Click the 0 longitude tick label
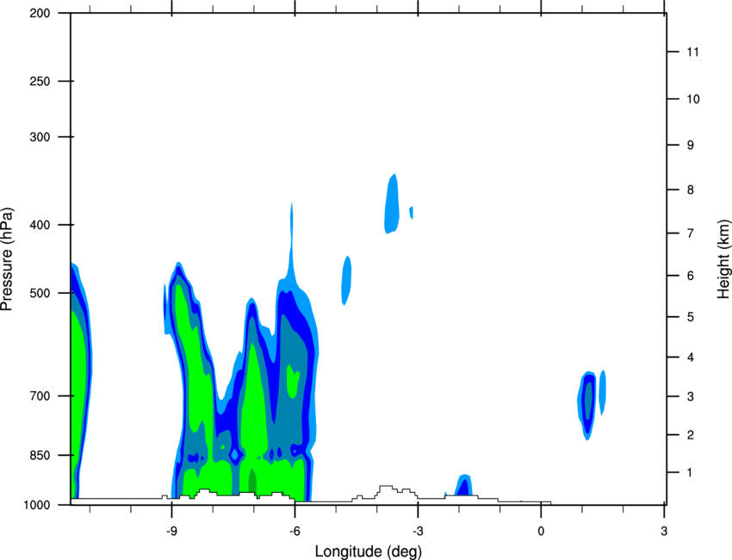This screenshot has height=560, width=732. tap(541, 531)
